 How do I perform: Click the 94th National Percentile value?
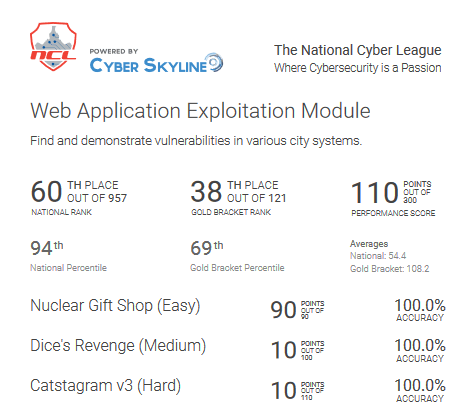coord(47,248)
